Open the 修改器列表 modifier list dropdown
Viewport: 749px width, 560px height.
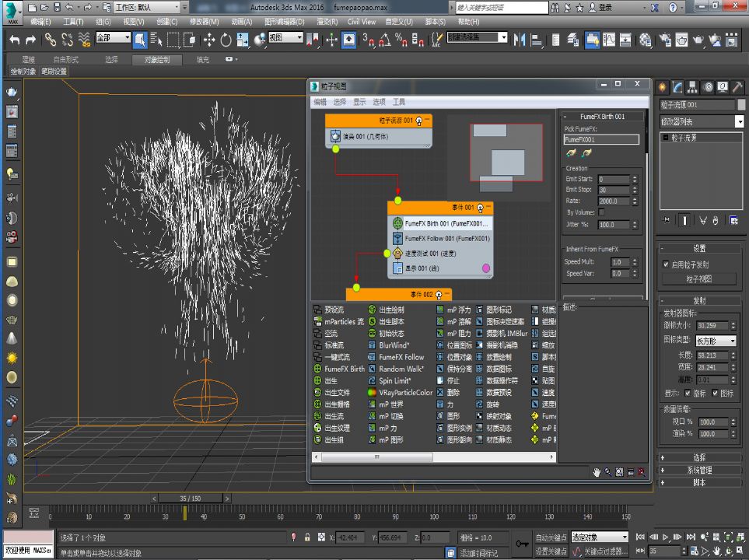(702, 121)
